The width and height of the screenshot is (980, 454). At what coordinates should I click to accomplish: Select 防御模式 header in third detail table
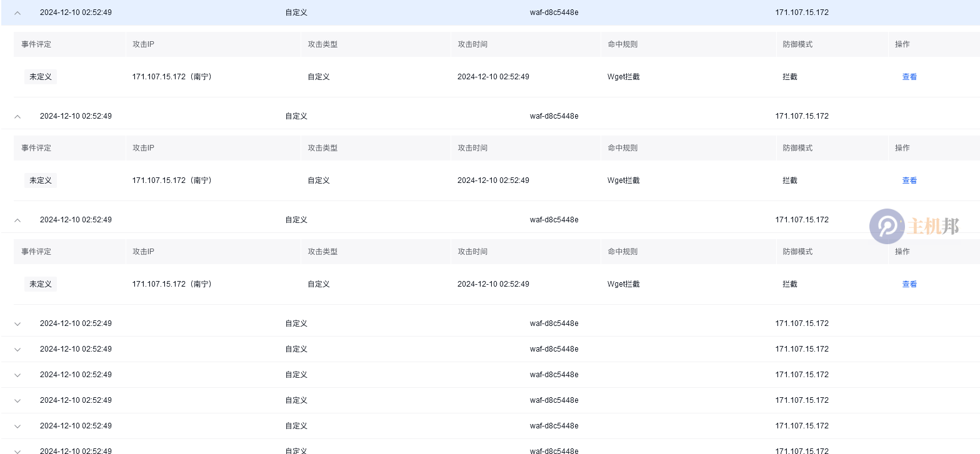coord(797,252)
